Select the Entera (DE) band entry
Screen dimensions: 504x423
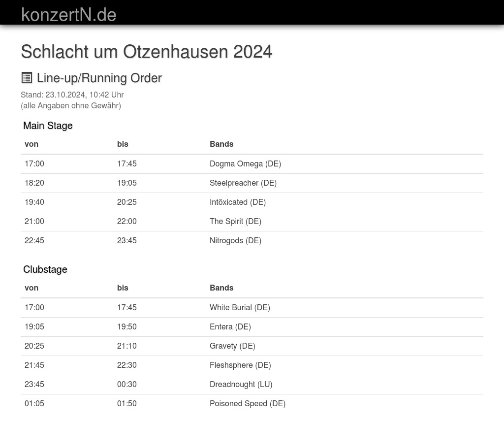230,326
